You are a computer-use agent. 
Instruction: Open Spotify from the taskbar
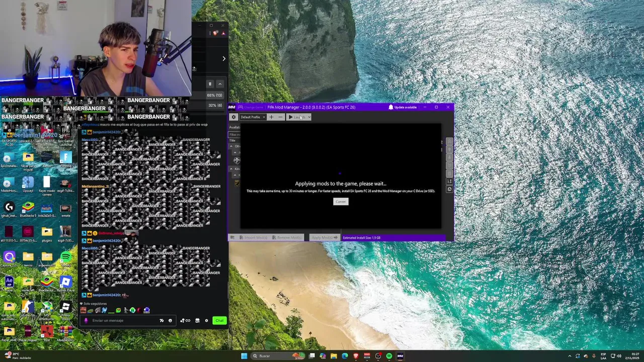(389, 356)
